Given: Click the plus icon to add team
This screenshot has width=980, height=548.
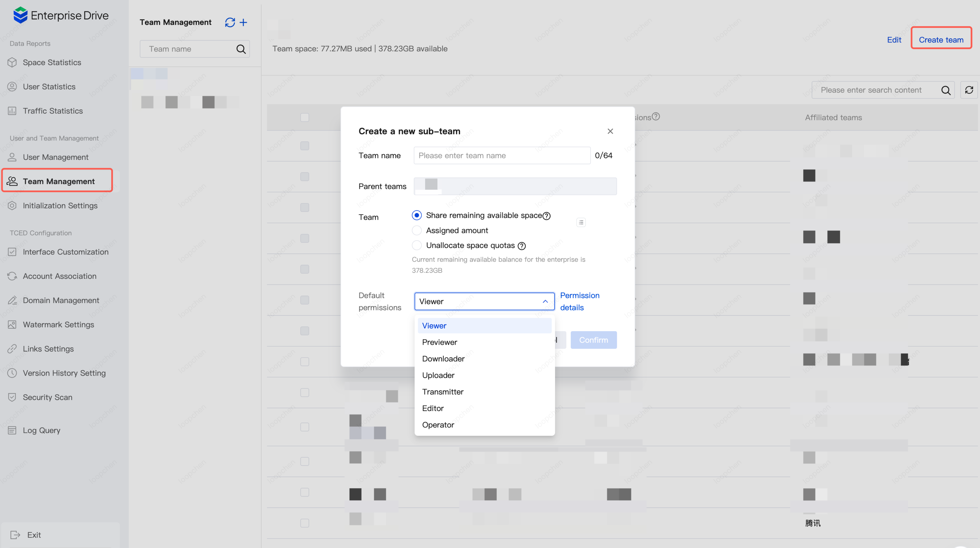Looking at the screenshot, I should click(243, 23).
